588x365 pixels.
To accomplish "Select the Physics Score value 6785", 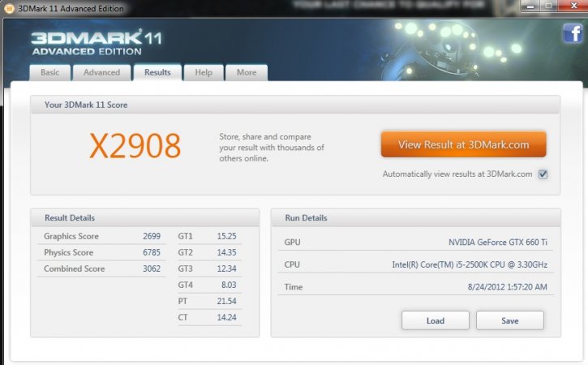I will (152, 252).
